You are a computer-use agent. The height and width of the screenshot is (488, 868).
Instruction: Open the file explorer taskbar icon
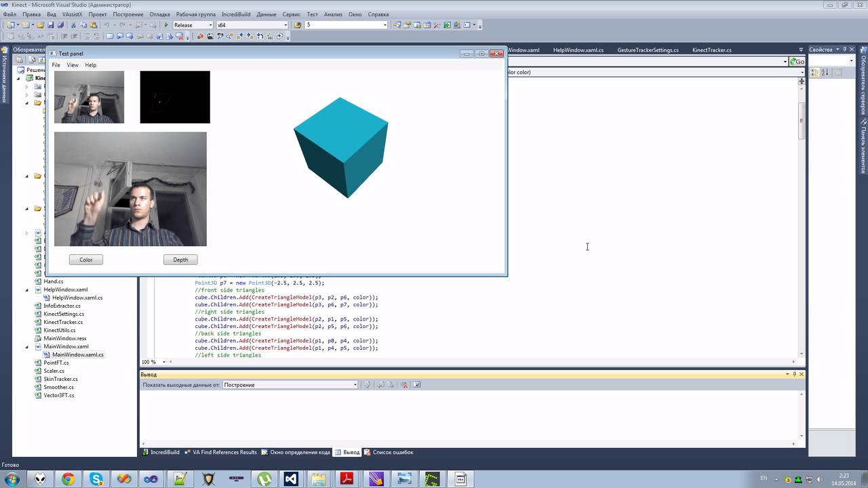[x=319, y=479]
